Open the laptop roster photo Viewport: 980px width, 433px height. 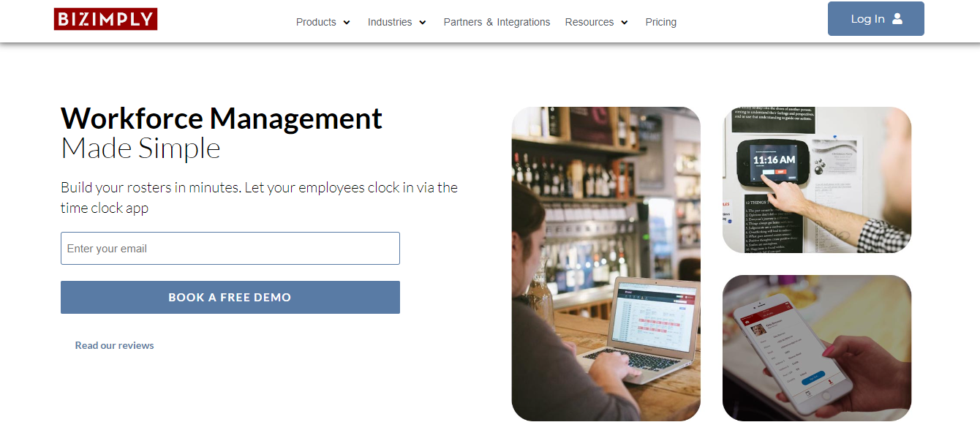coord(606,264)
